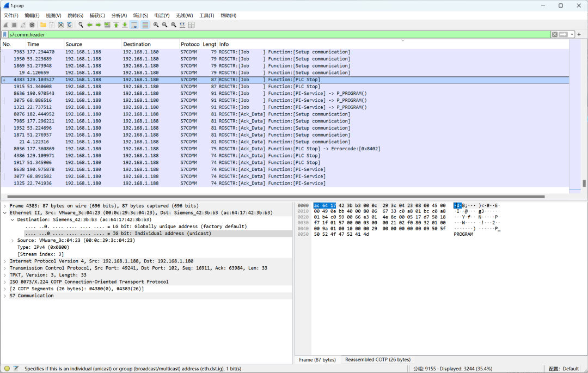The width and height of the screenshot is (588, 373).
Task: Open capture options icon
Action: (32, 25)
